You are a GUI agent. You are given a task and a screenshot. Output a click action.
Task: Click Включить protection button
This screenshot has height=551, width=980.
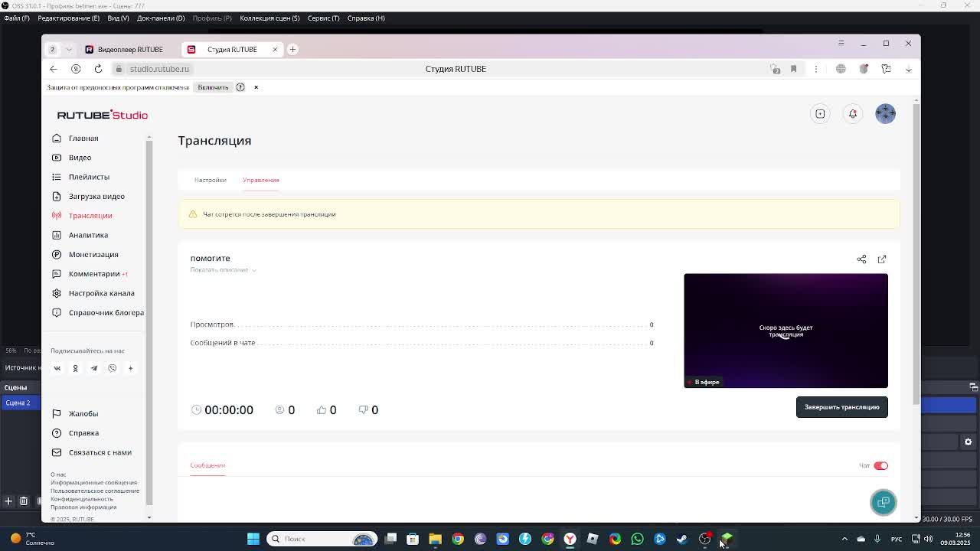click(x=213, y=87)
